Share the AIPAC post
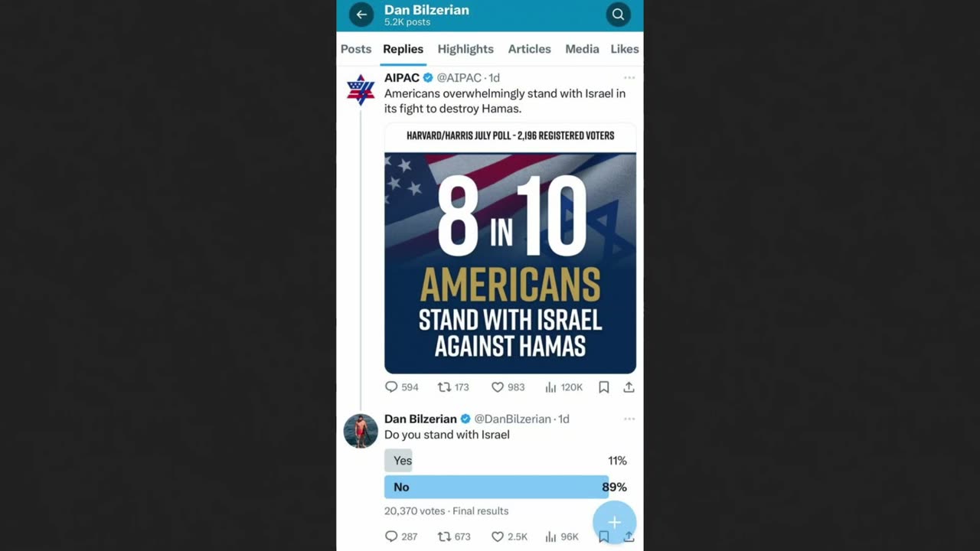Viewport: 980px width, 551px height. click(629, 387)
